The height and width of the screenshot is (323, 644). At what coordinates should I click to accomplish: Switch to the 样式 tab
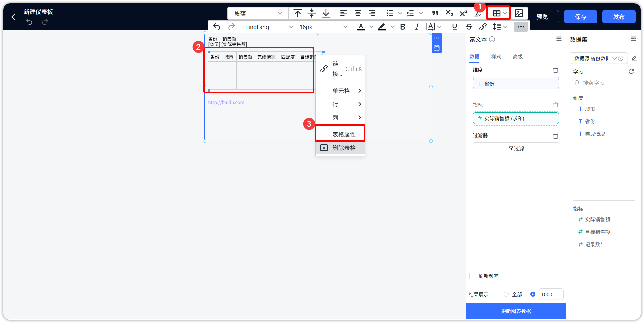496,57
